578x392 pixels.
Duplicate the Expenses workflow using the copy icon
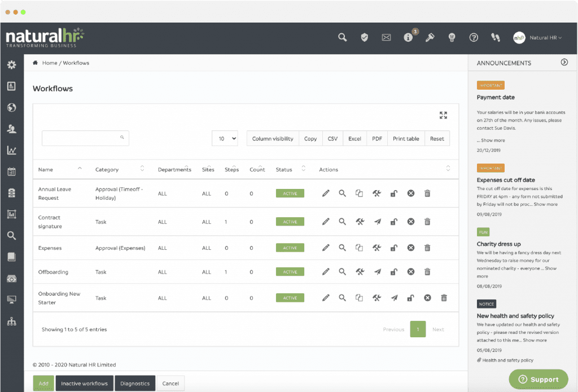coord(360,248)
